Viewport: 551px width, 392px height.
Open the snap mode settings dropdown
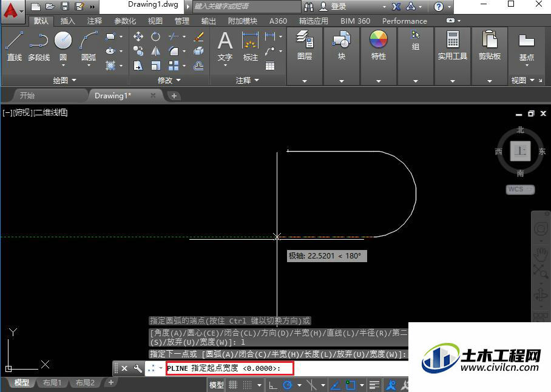click(259, 385)
